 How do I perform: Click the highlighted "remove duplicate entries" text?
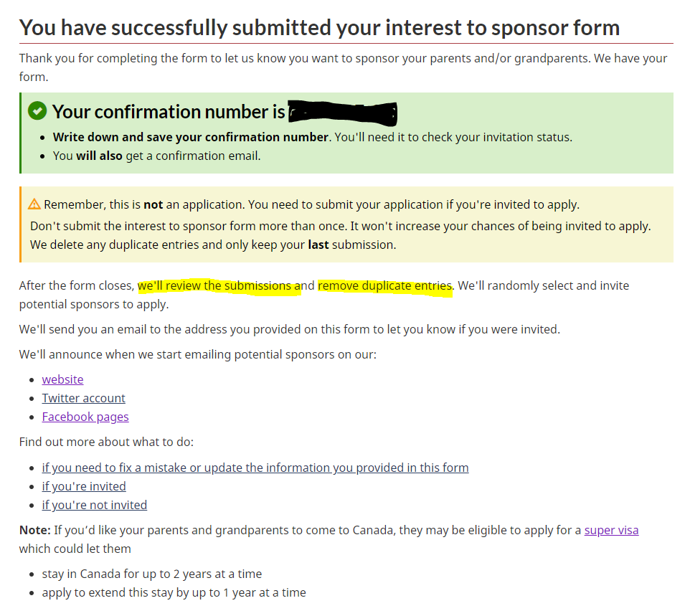[385, 286]
